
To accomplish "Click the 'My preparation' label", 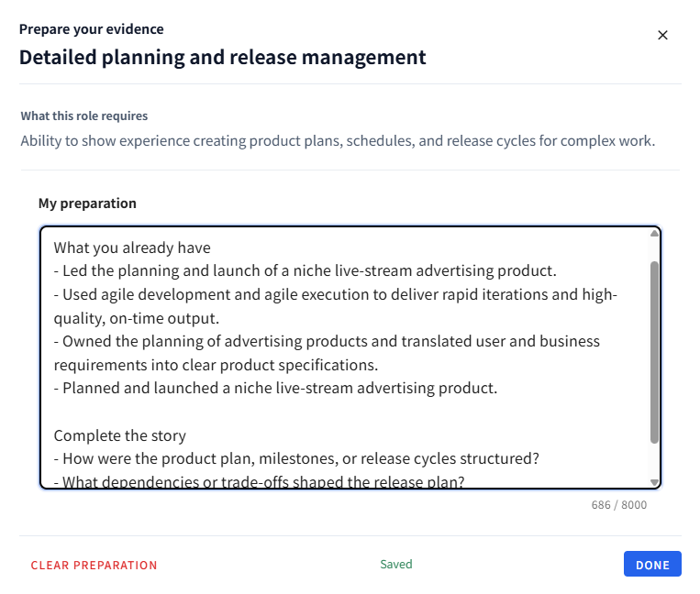I will (x=87, y=203).
